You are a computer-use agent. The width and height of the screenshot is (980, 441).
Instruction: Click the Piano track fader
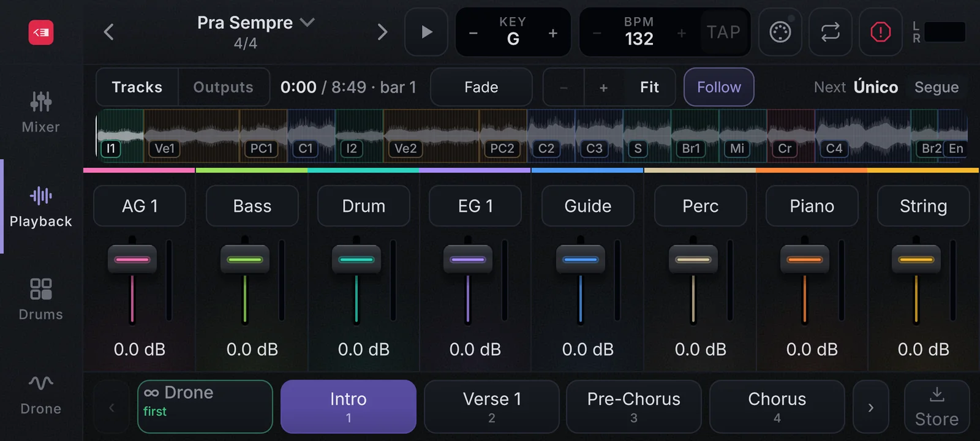pos(805,260)
